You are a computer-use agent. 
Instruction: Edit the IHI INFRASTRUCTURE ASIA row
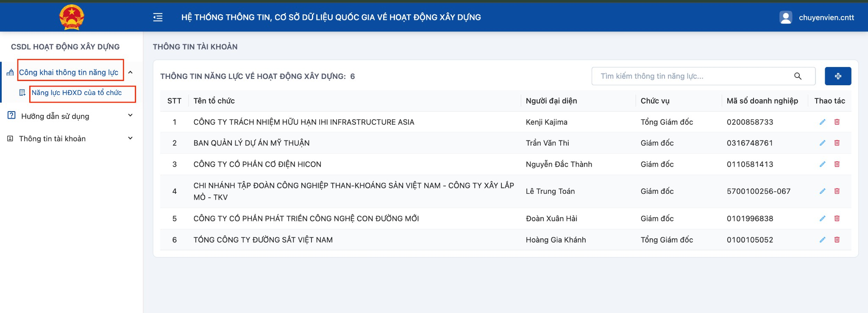click(822, 122)
